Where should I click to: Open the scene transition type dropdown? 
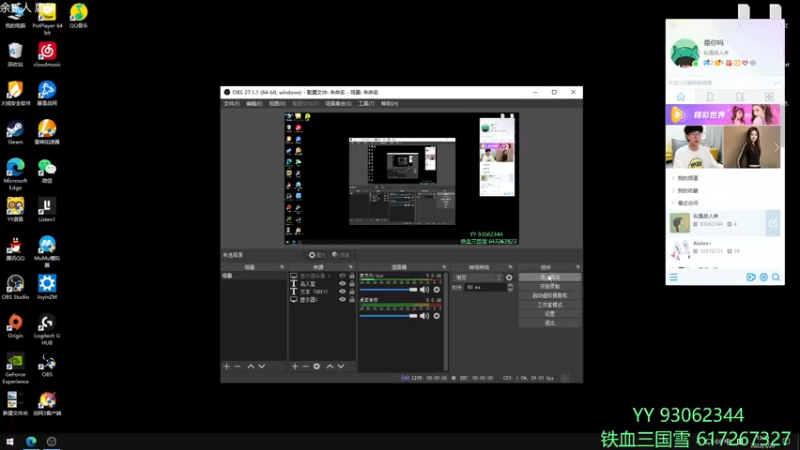pyautogui.click(x=477, y=278)
